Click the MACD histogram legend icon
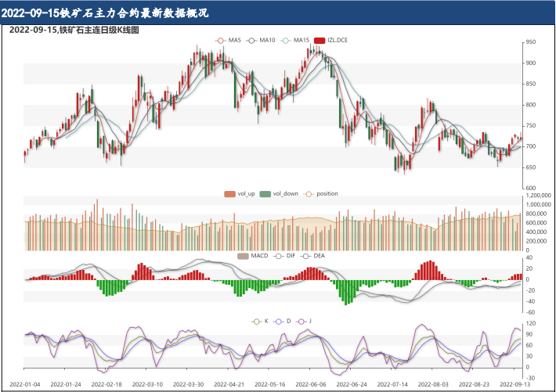Viewport: 556px width, 392px height. (243, 256)
